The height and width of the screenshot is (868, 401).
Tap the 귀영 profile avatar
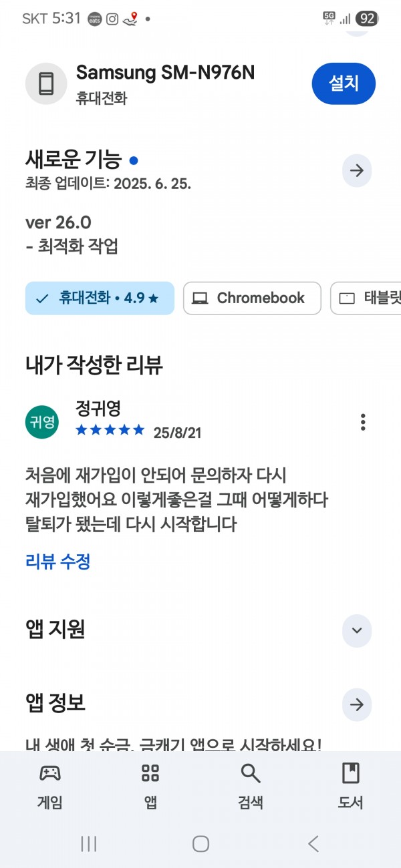point(42,422)
